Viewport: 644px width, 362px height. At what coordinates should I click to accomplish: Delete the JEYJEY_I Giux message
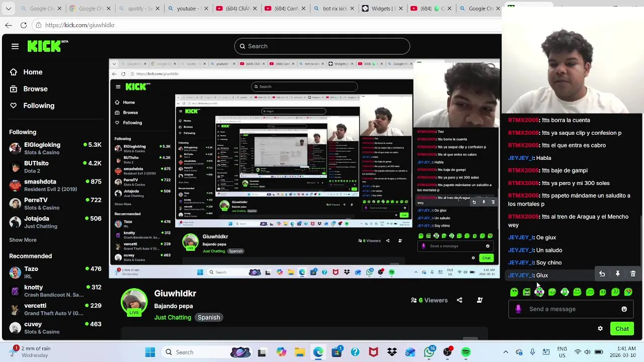pyautogui.click(x=633, y=274)
